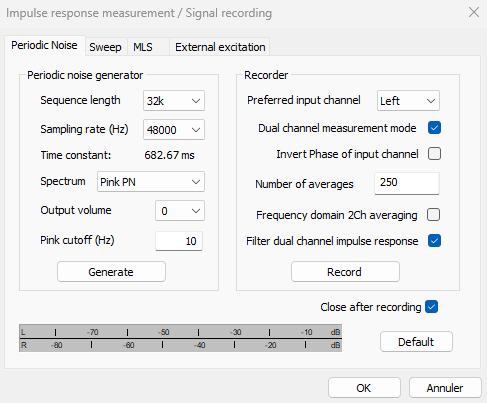Untick Close after recording checkbox

[432, 307]
